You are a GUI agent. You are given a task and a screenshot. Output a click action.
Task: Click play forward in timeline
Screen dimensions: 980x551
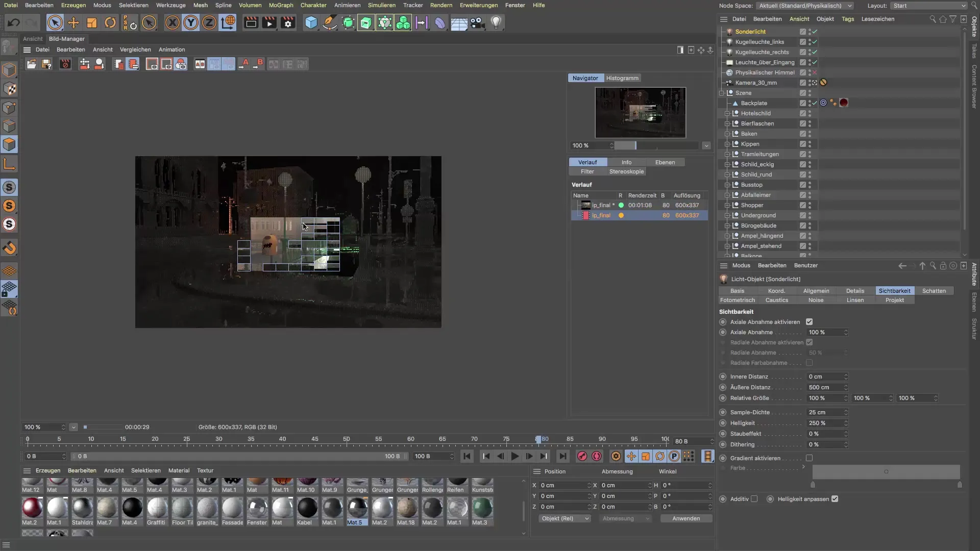[515, 457]
